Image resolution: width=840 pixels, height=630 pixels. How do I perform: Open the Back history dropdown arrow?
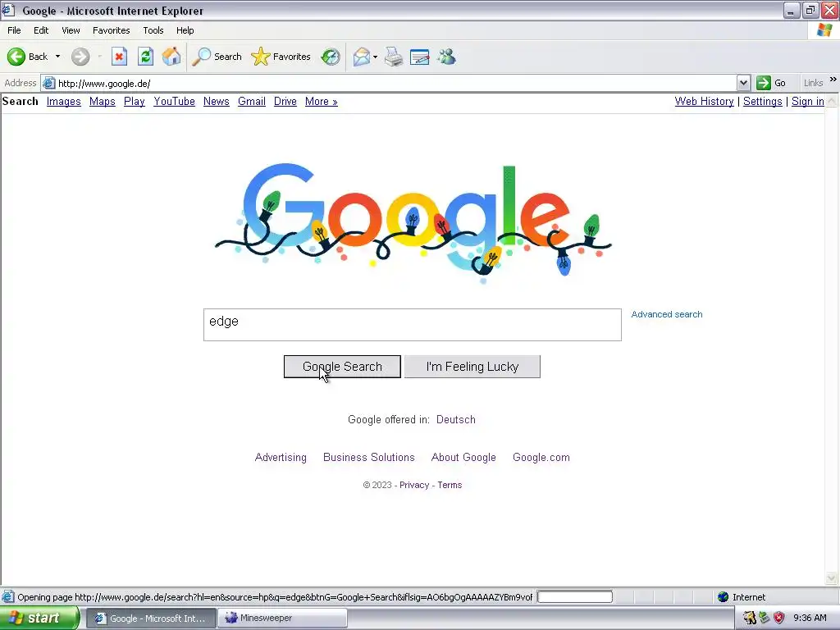pyautogui.click(x=58, y=57)
